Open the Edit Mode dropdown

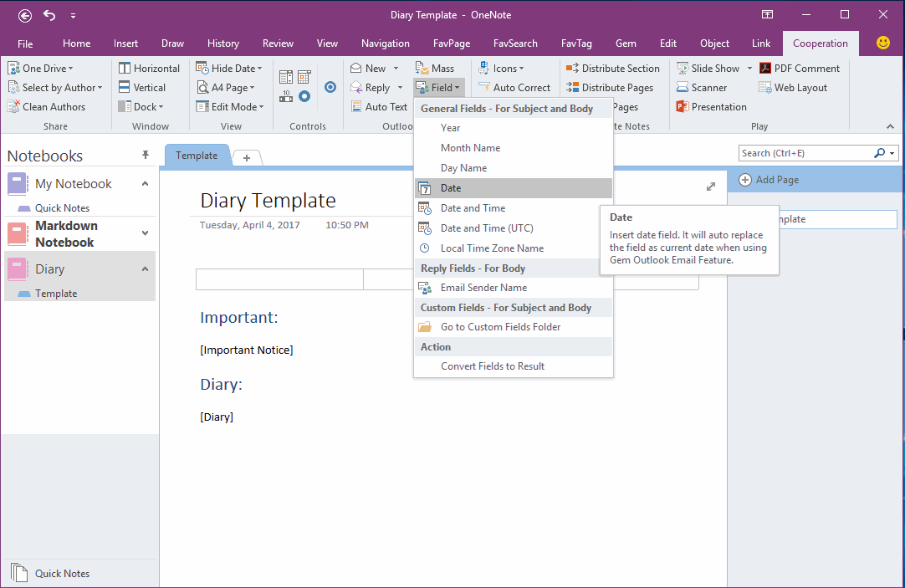229,107
